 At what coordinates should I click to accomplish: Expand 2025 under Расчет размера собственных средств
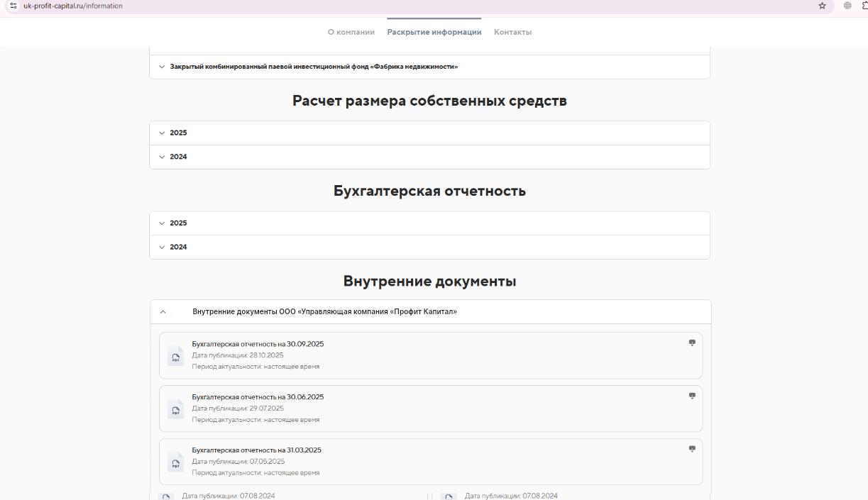pyautogui.click(x=178, y=133)
